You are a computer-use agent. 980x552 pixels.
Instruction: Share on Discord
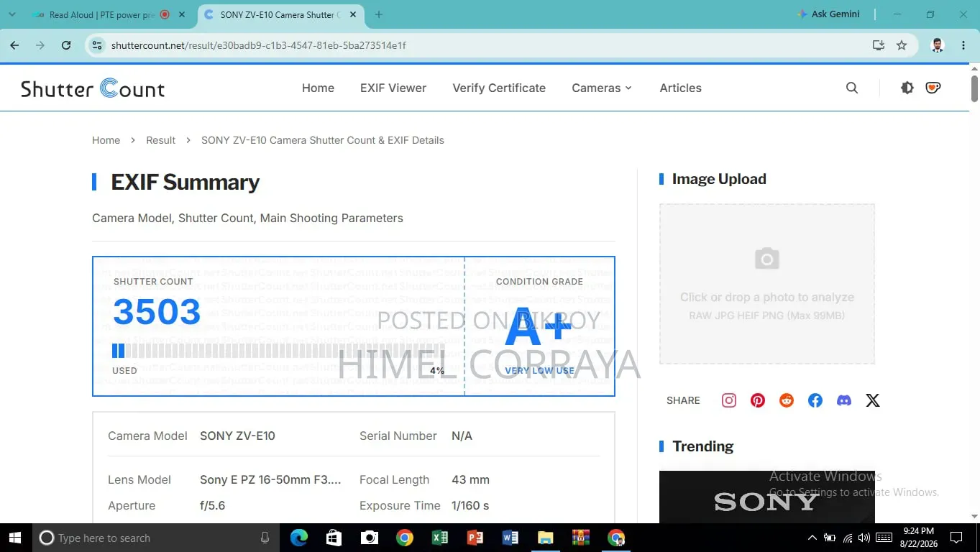coord(844,400)
